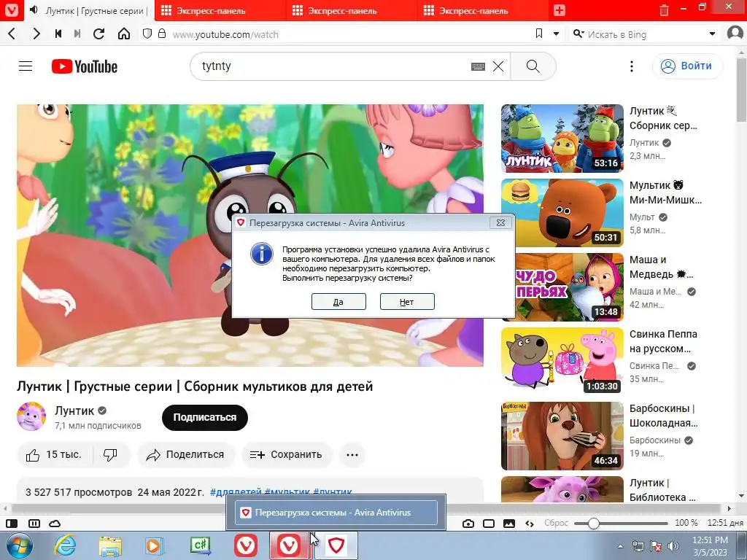Click the Vivaldi menu logo button
Viewport: 747px width, 560px height.
(x=11, y=10)
